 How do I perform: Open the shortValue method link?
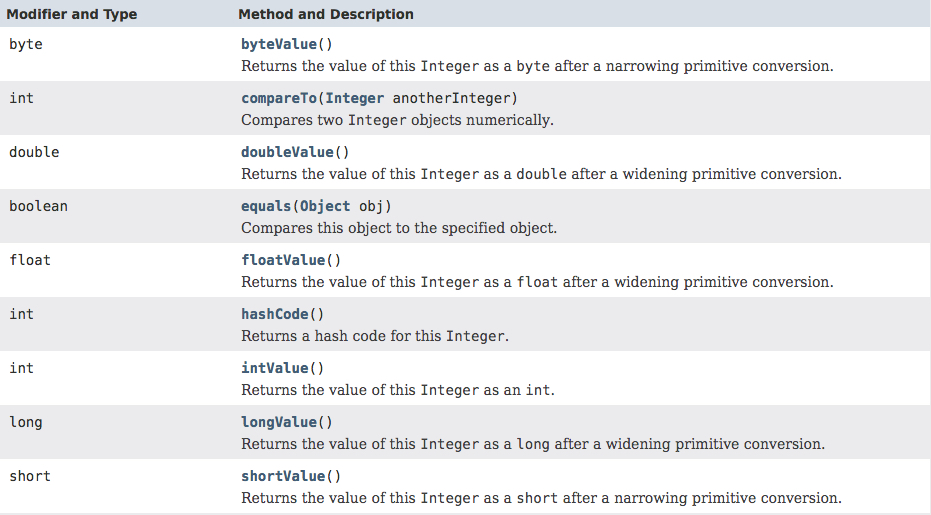[x=283, y=476]
